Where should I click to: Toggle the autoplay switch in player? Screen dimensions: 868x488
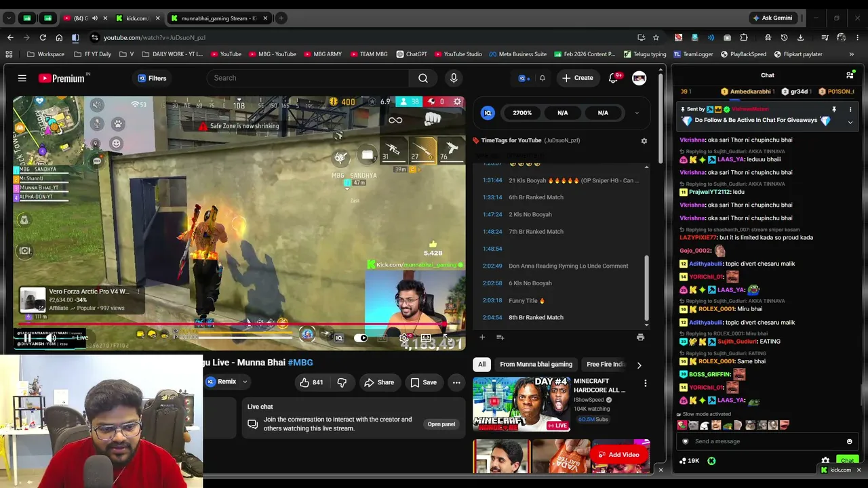361,338
